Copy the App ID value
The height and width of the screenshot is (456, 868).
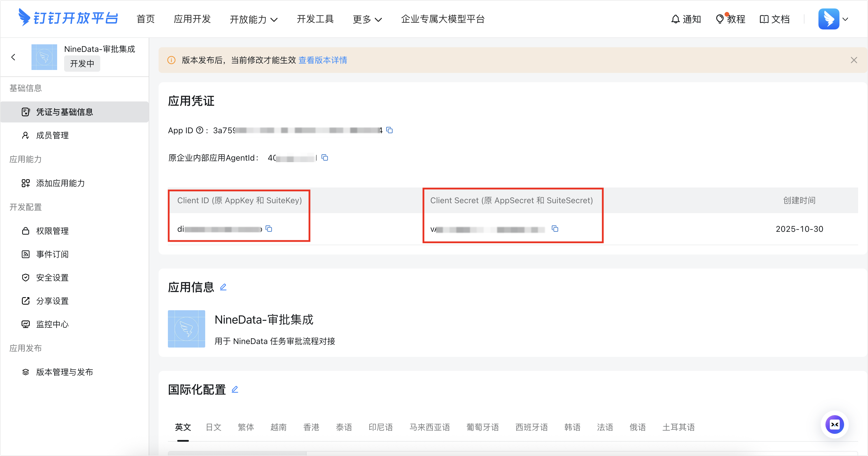tap(389, 130)
